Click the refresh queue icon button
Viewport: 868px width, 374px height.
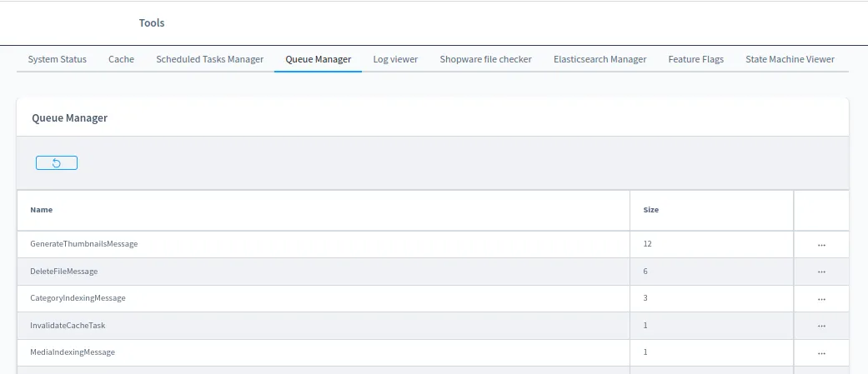pyautogui.click(x=57, y=163)
